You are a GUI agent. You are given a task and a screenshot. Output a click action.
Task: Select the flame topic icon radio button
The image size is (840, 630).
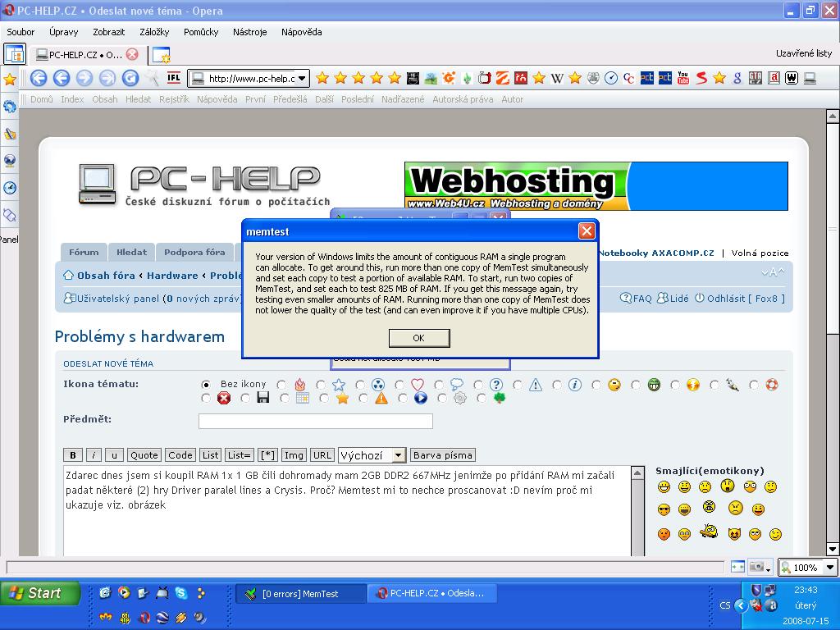[x=281, y=385]
